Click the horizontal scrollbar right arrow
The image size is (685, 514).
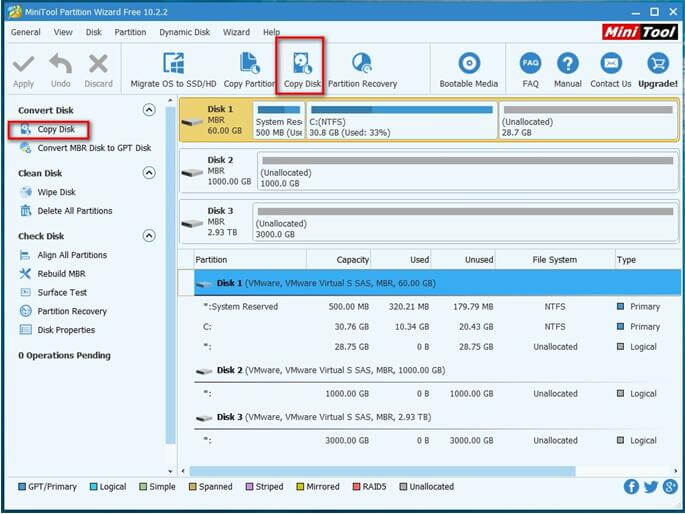coord(676,471)
